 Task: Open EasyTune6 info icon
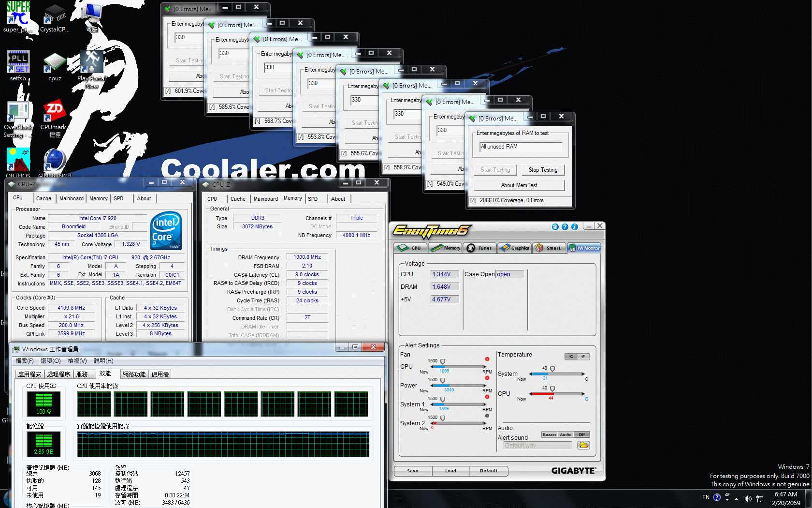(574, 226)
